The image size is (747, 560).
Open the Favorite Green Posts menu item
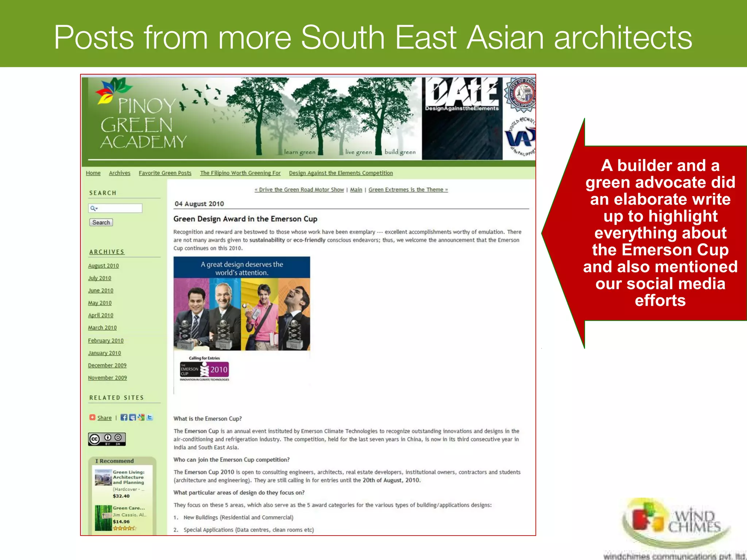[x=165, y=173]
